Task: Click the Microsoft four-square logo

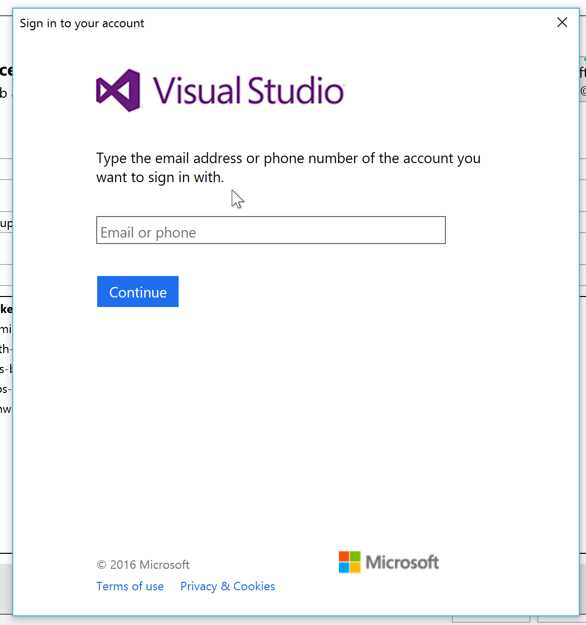Action: pos(349,562)
